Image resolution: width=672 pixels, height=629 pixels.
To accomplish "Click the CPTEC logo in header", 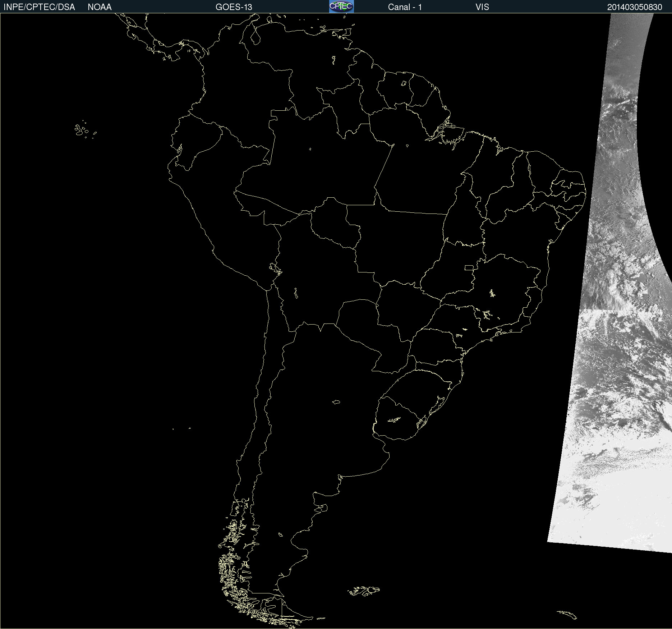I will coord(341,6).
